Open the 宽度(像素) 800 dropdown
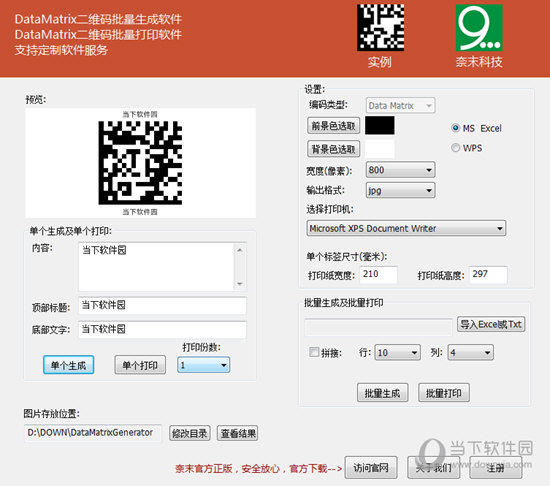The width and height of the screenshot is (550, 486). coord(400,170)
